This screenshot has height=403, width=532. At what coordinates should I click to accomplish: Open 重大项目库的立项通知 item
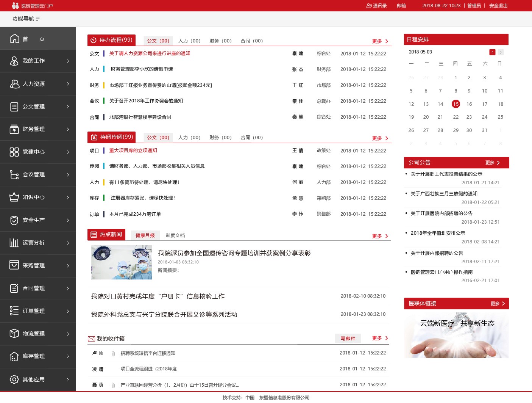[x=133, y=151]
